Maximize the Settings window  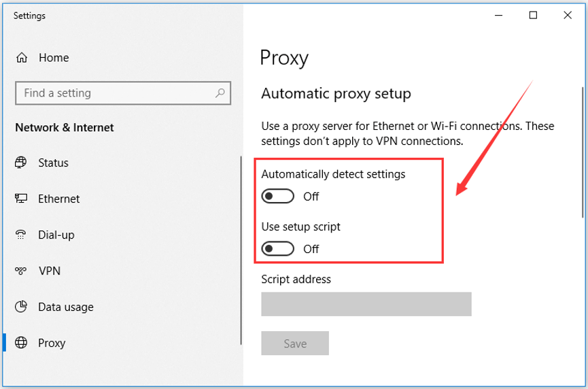533,15
